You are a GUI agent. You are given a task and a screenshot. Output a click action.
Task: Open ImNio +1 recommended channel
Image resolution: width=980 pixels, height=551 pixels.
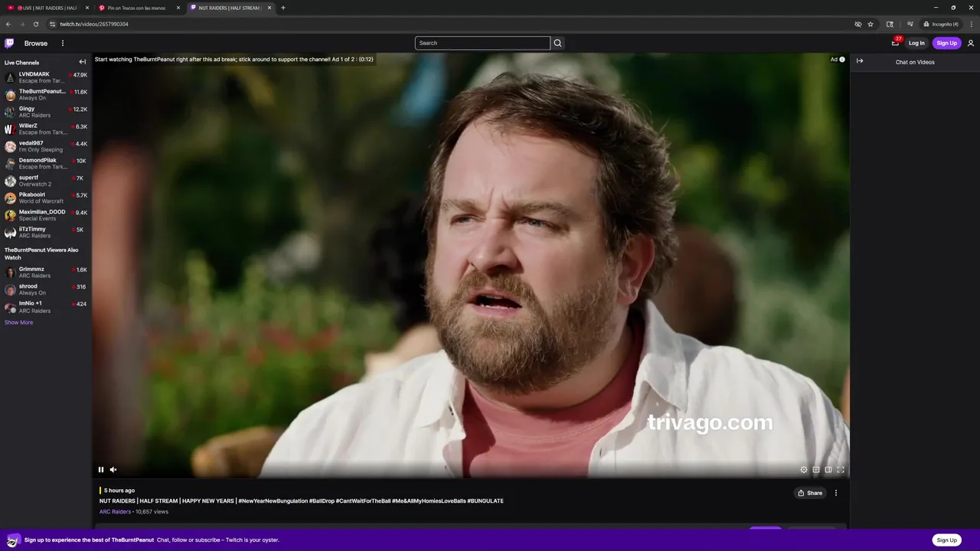46,307
